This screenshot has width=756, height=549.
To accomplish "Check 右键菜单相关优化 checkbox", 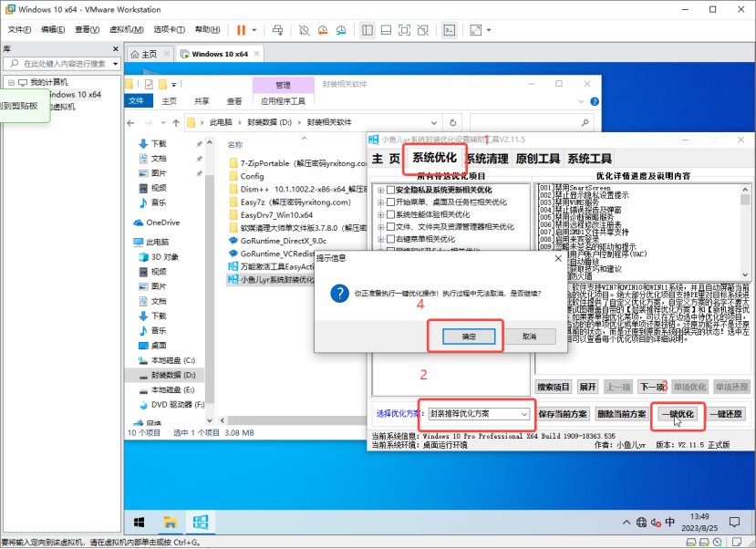I will [x=391, y=239].
